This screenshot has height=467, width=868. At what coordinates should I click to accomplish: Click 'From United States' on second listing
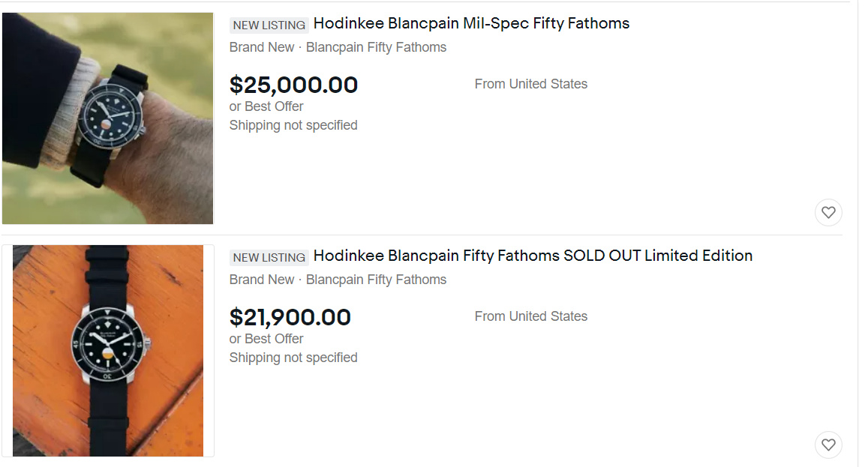pos(531,316)
